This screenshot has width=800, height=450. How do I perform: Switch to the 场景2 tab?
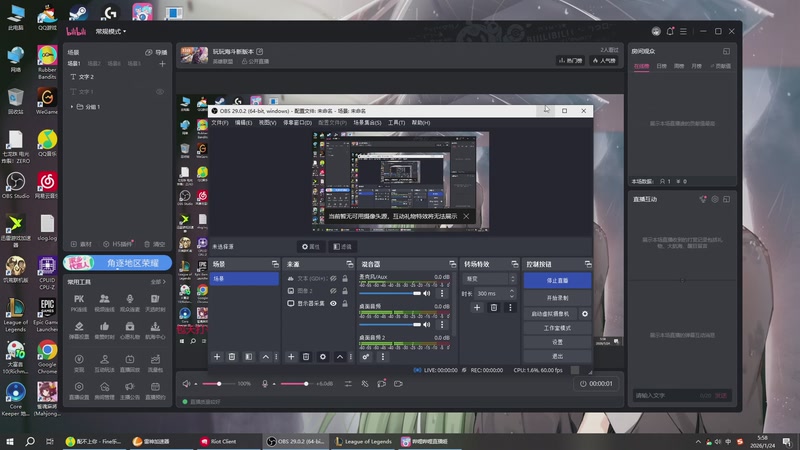(x=94, y=64)
